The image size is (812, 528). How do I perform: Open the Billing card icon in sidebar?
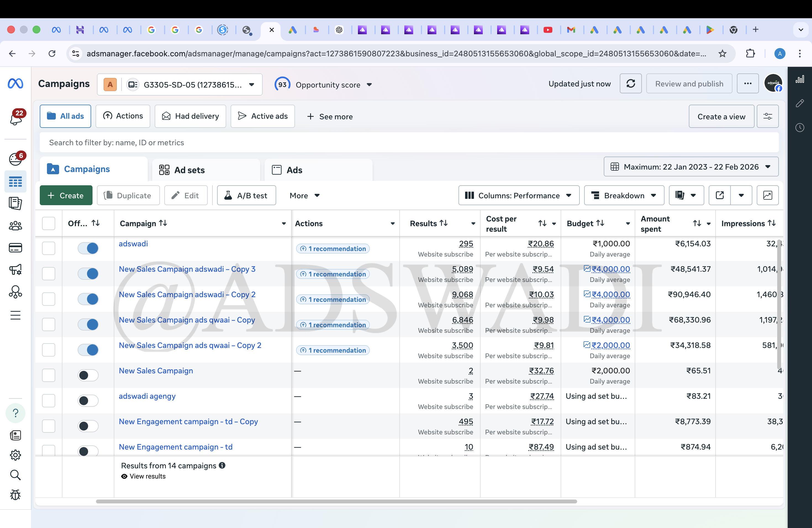(15, 248)
